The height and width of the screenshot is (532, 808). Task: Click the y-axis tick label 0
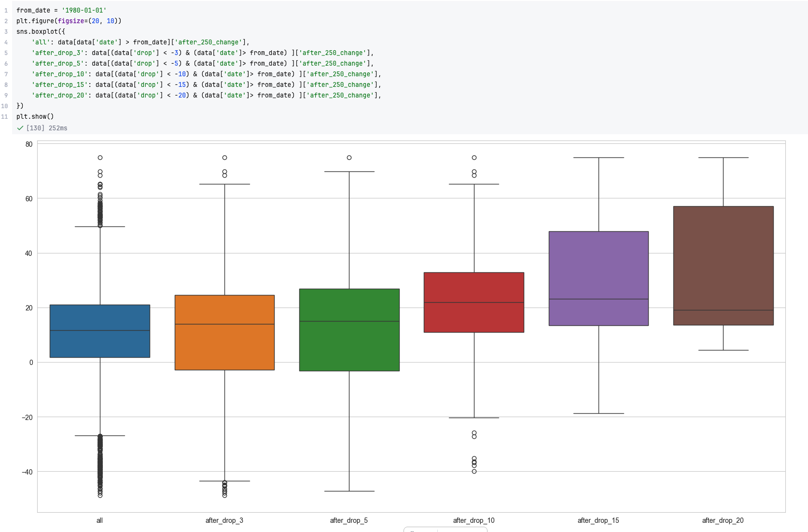tap(31, 363)
